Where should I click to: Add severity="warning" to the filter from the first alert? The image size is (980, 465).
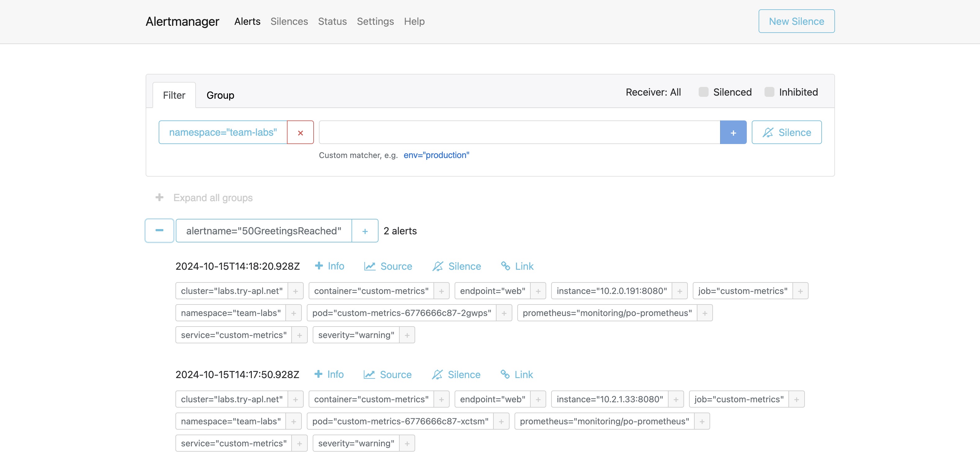[407, 335]
